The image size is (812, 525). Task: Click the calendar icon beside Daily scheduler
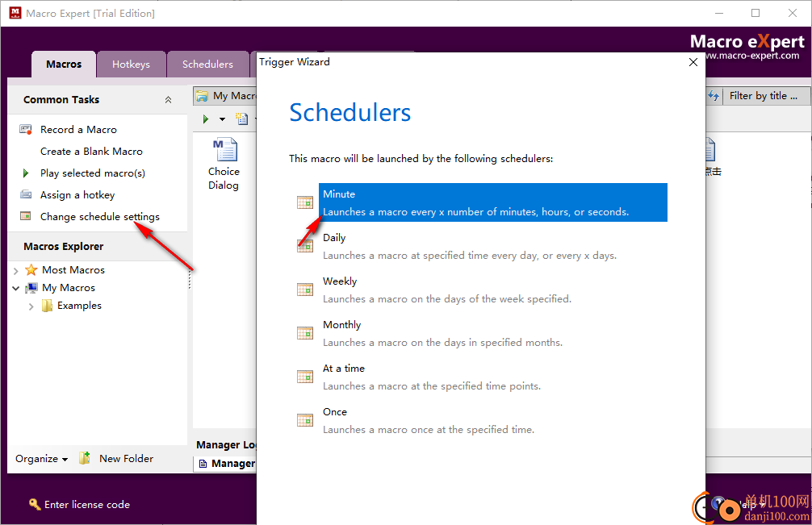point(305,246)
